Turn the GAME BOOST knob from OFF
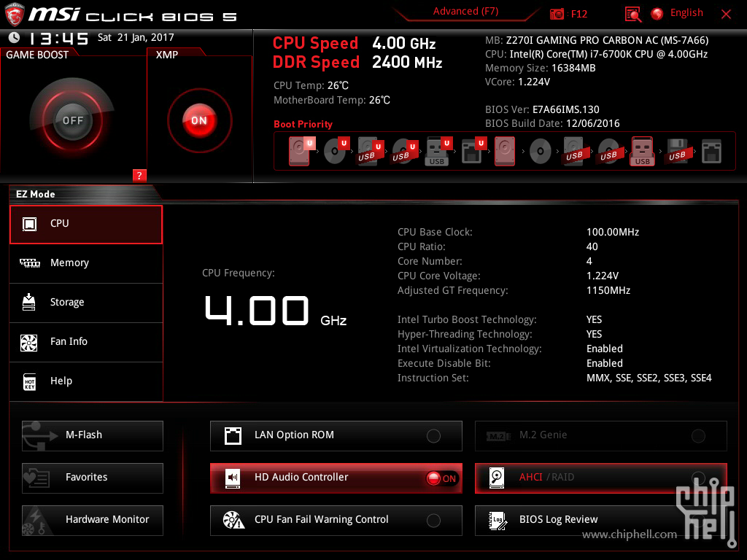 coord(72,120)
